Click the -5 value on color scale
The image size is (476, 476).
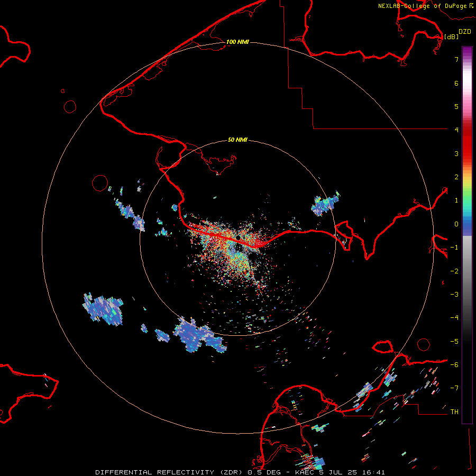tap(454, 342)
